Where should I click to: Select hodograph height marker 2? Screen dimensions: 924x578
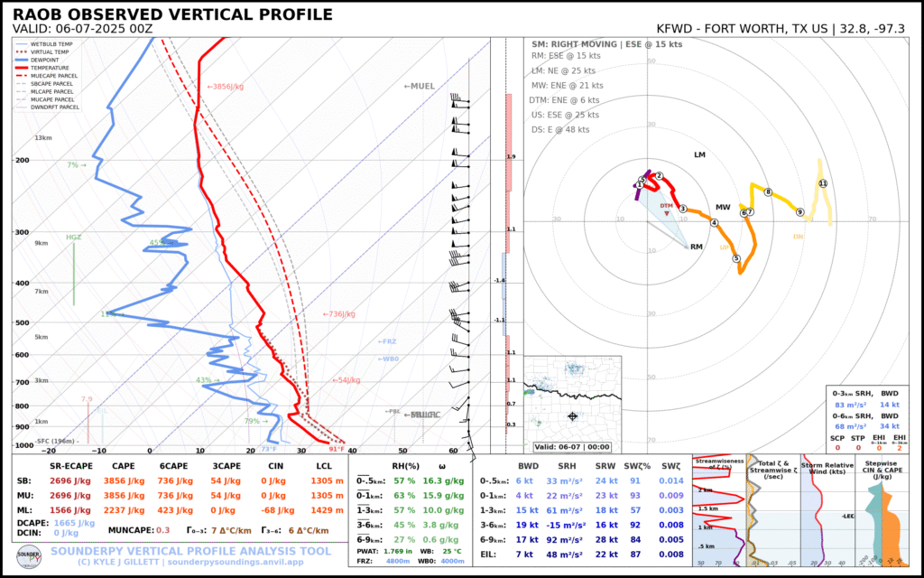[660, 176]
